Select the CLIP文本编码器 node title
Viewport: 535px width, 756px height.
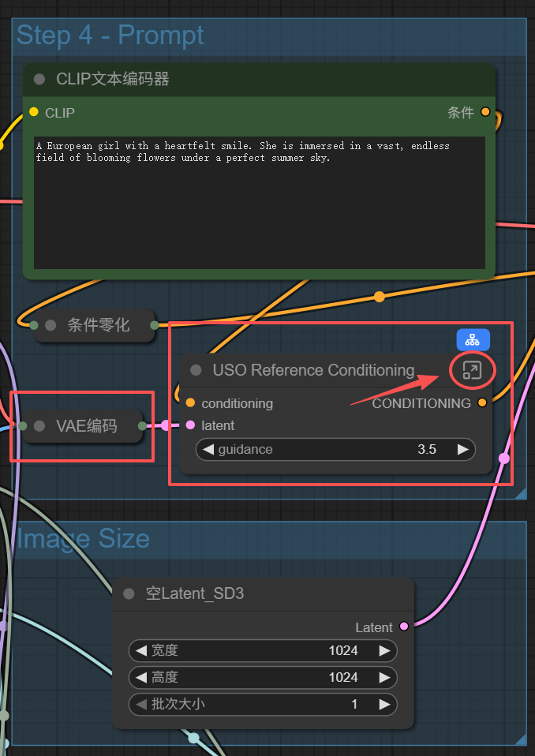tap(113, 79)
